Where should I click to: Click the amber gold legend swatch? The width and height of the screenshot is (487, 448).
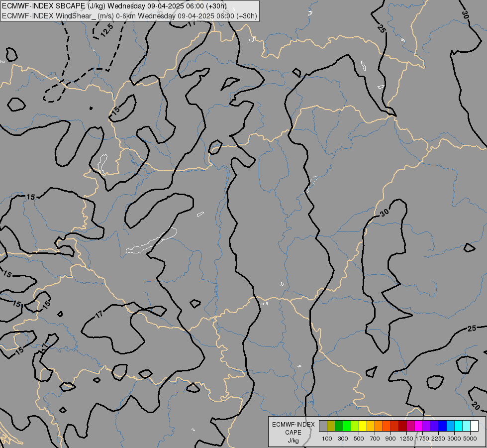371,426
